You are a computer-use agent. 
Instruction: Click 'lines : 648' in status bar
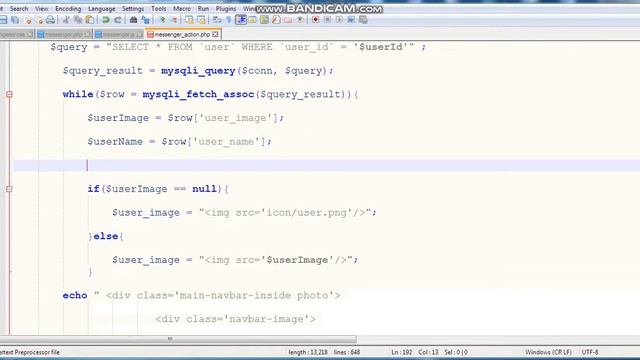(x=347, y=352)
